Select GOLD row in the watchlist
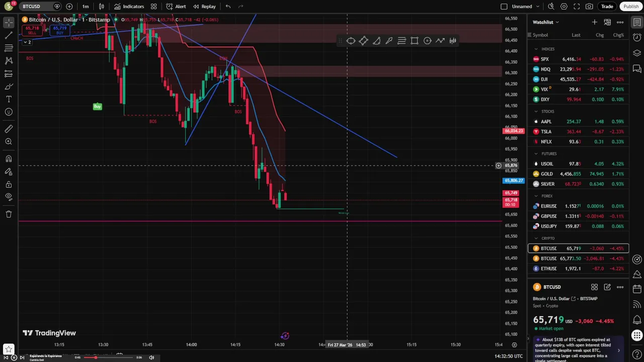The image size is (644, 362). 578,174
